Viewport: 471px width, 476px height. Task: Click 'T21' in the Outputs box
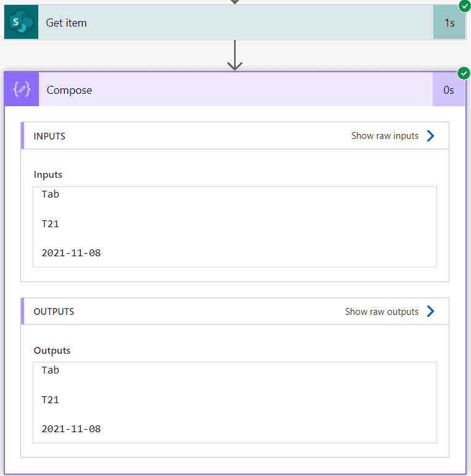pos(51,400)
